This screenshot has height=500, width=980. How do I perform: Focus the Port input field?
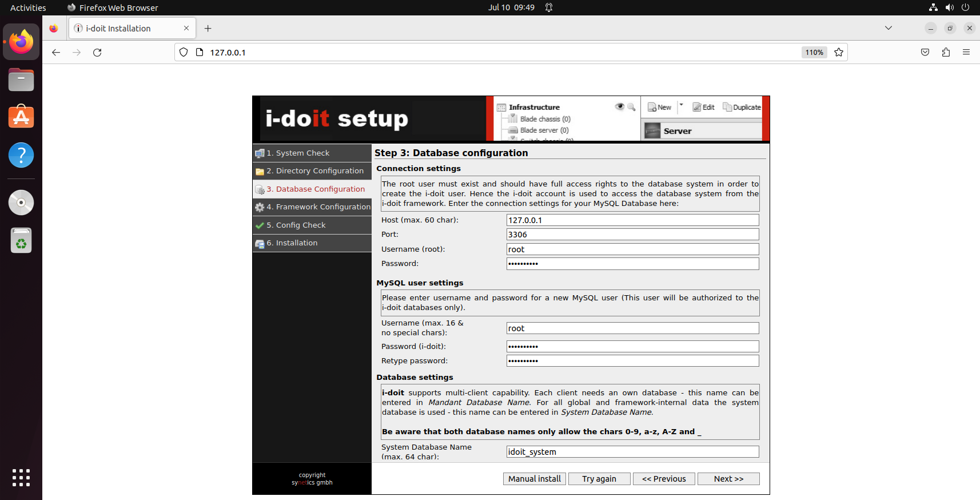pos(633,235)
